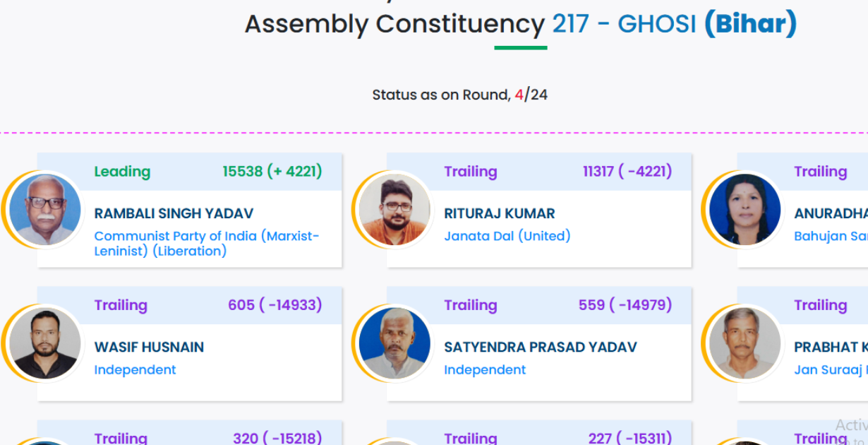Click the 559 (-14979) vote count
Viewport: 868px width, 445px height.
625,305
